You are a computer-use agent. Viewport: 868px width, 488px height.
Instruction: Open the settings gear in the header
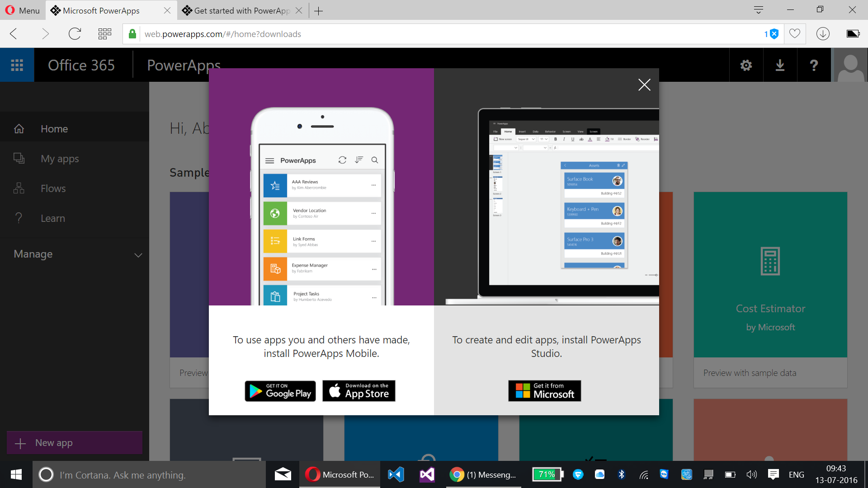[746, 65]
